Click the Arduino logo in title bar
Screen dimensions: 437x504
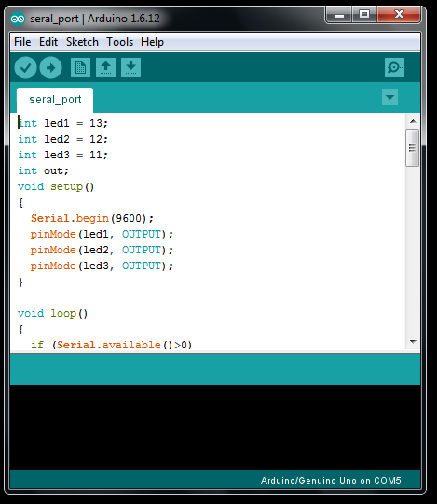pos(18,19)
